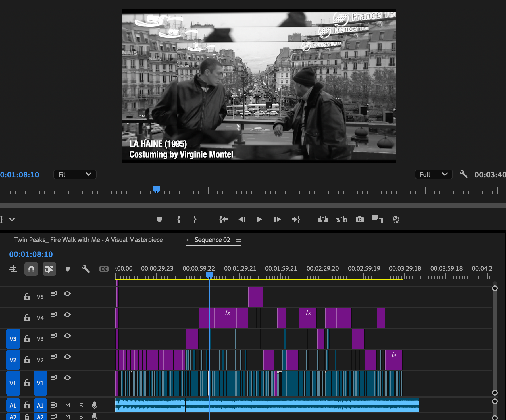Hide track V2 output eye
Screen dimensions: 506x420
click(67, 357)
